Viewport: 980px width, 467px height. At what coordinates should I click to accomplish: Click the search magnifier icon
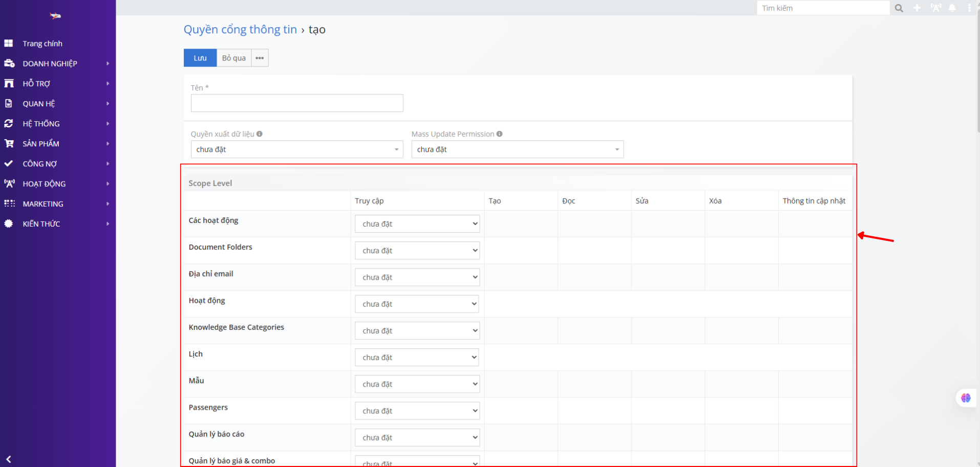(x=899, y=8)
